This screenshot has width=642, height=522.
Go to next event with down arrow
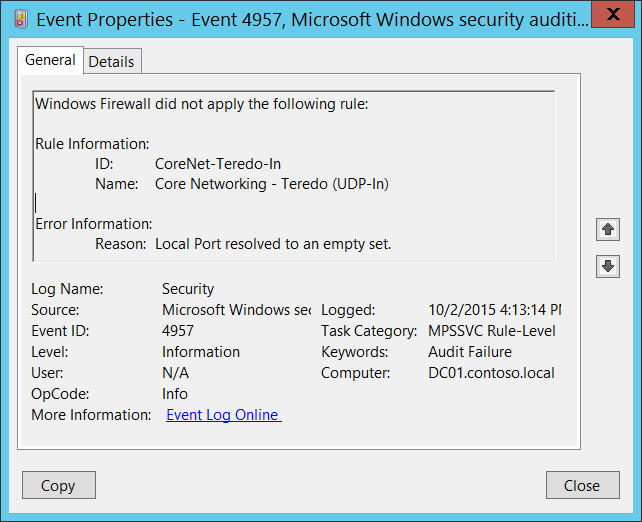(607, 266)
